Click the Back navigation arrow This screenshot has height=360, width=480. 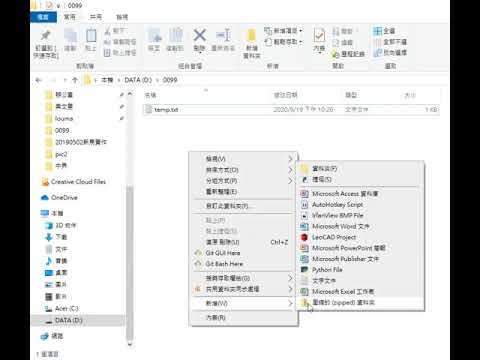point(38,80)
